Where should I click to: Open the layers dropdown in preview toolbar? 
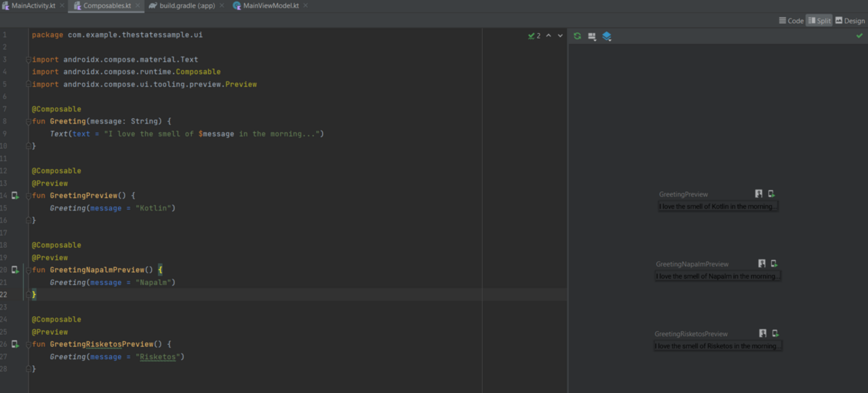pyautogui.click(x=607, y=36)
